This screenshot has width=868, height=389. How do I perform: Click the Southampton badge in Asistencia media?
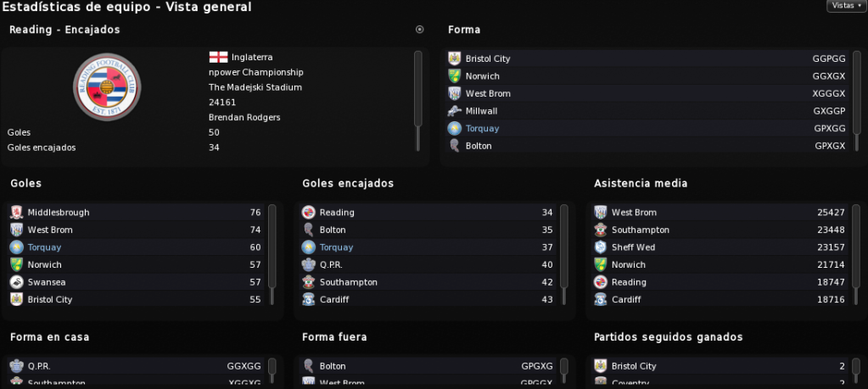coord(600,230)
